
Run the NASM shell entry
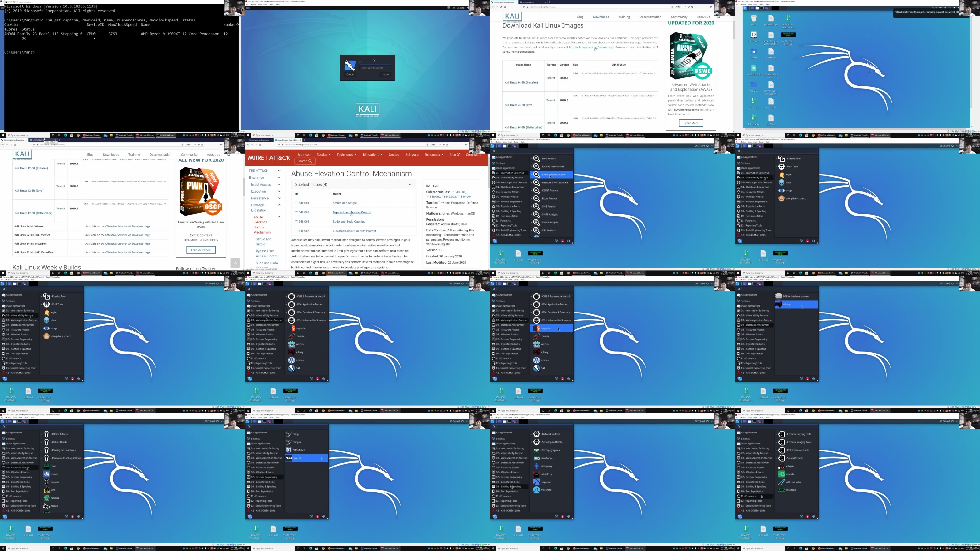click(x=299, y=450)
